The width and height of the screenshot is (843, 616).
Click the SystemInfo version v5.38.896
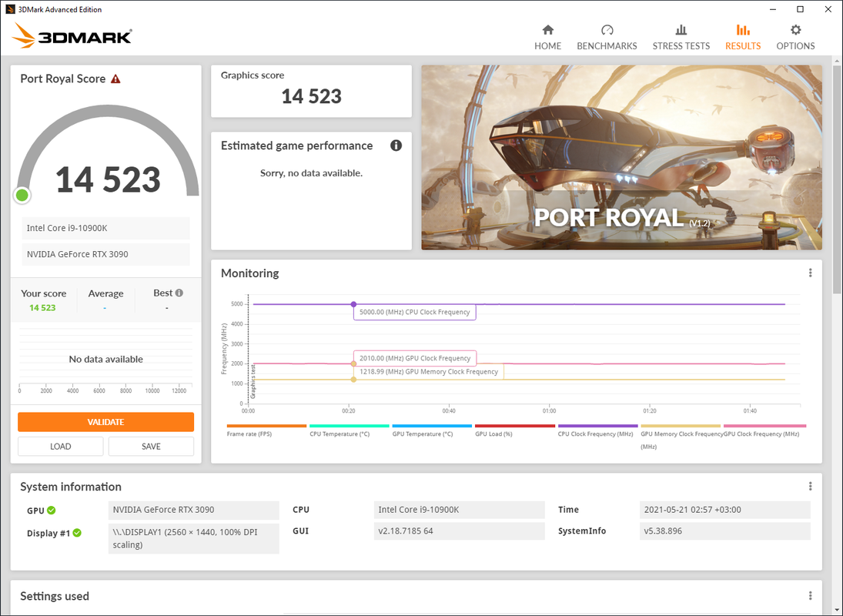coord(724,531)
